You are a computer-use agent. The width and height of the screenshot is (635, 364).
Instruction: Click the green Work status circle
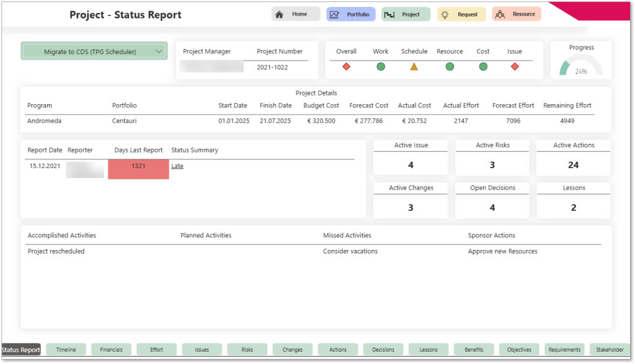[x=380, y=66]
